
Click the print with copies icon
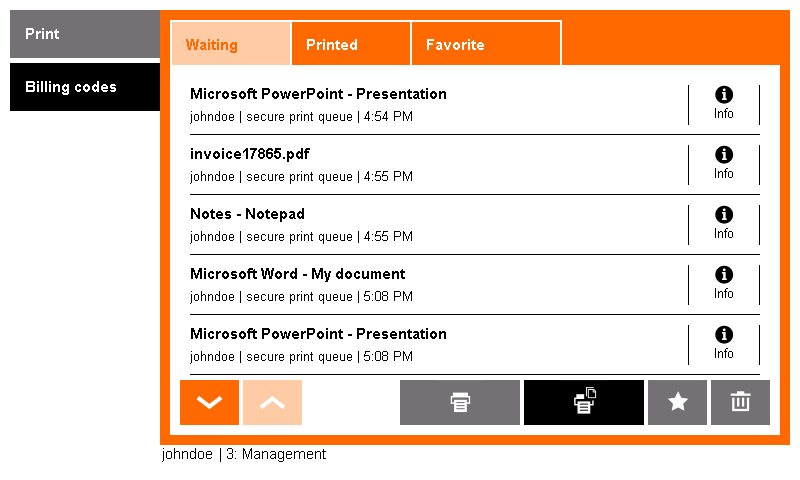[x=584, y=402]
